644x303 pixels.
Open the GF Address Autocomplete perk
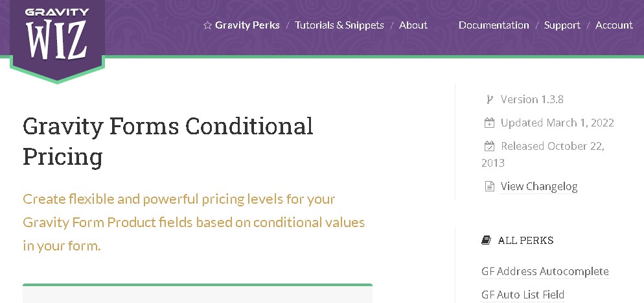pos(545,271)
